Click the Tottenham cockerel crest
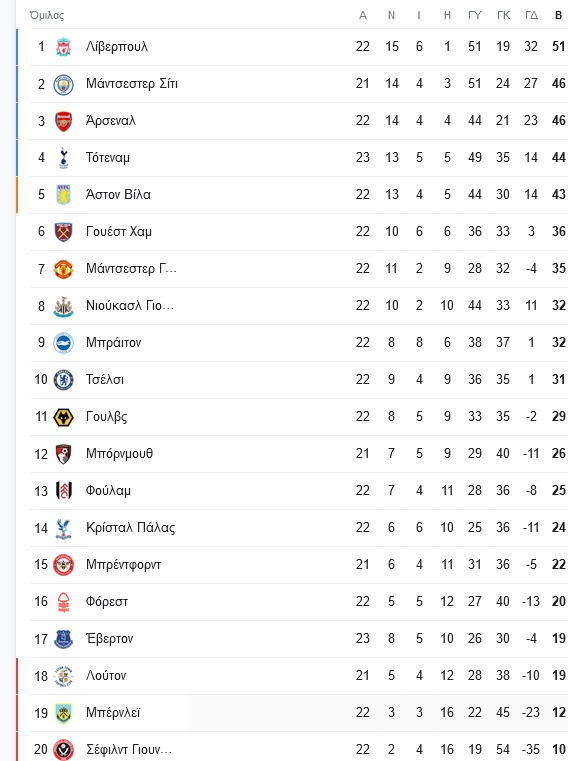 (63, 158)
